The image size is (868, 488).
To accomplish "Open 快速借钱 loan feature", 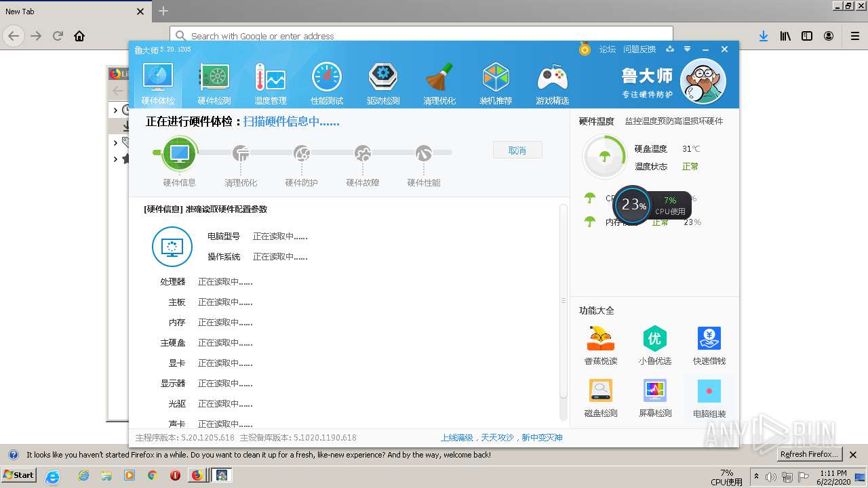I will tap(709, 346).
